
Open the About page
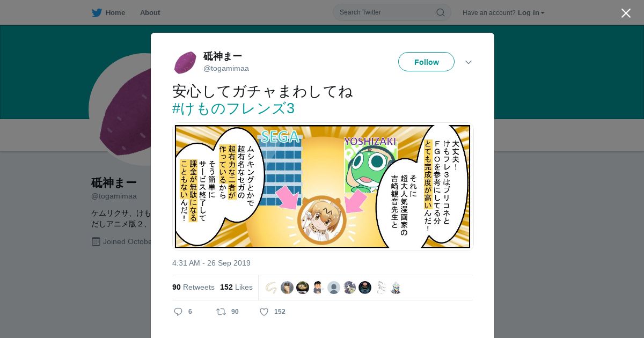pyautogui.click(x=150, y=12)
